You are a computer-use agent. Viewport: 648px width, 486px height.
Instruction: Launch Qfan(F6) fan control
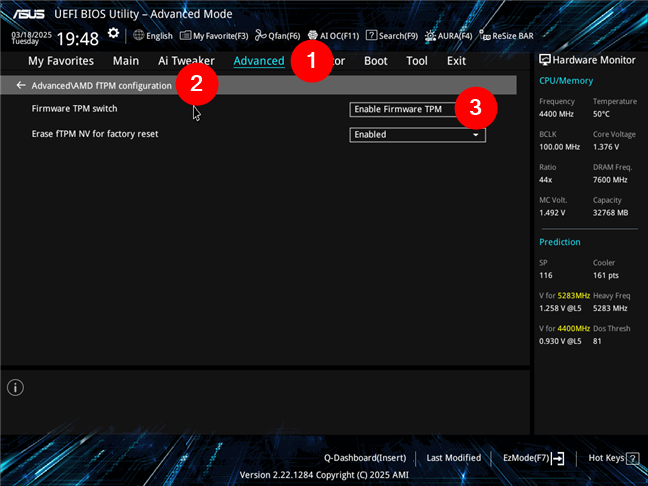pyautogui.click(x=278, y=36)
